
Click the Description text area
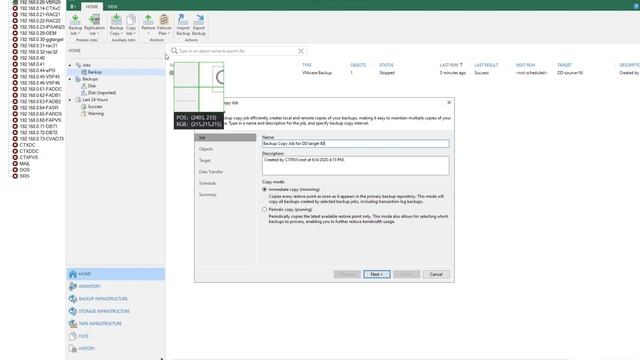[x=356, y=166]
